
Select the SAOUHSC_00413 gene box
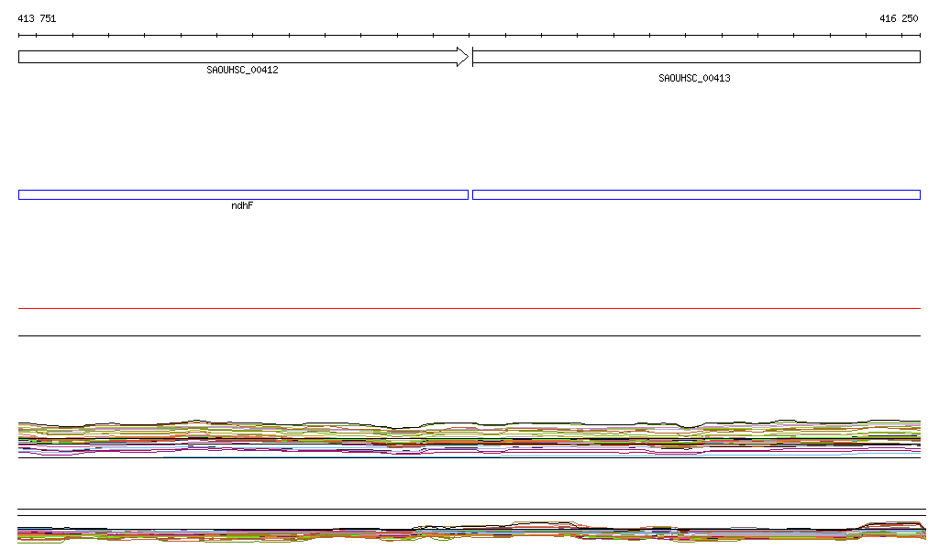pyautogui.click(x=695, y=57)
